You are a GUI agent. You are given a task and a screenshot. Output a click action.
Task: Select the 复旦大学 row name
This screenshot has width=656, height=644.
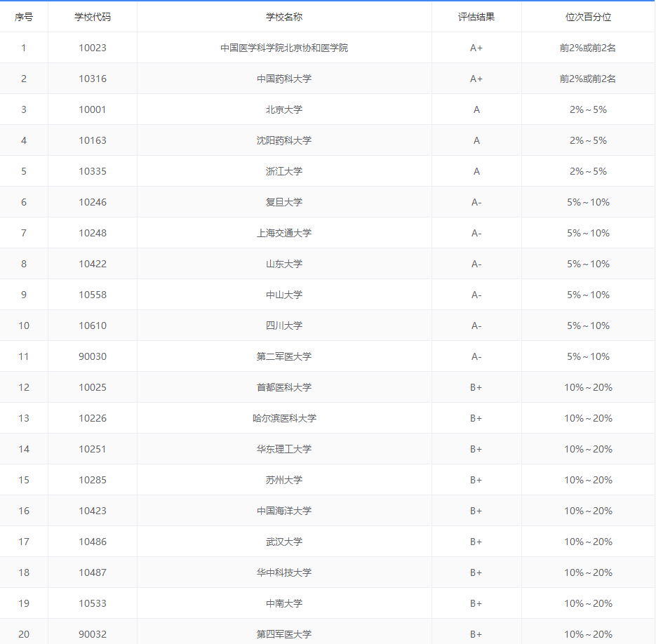click(284, 202)
